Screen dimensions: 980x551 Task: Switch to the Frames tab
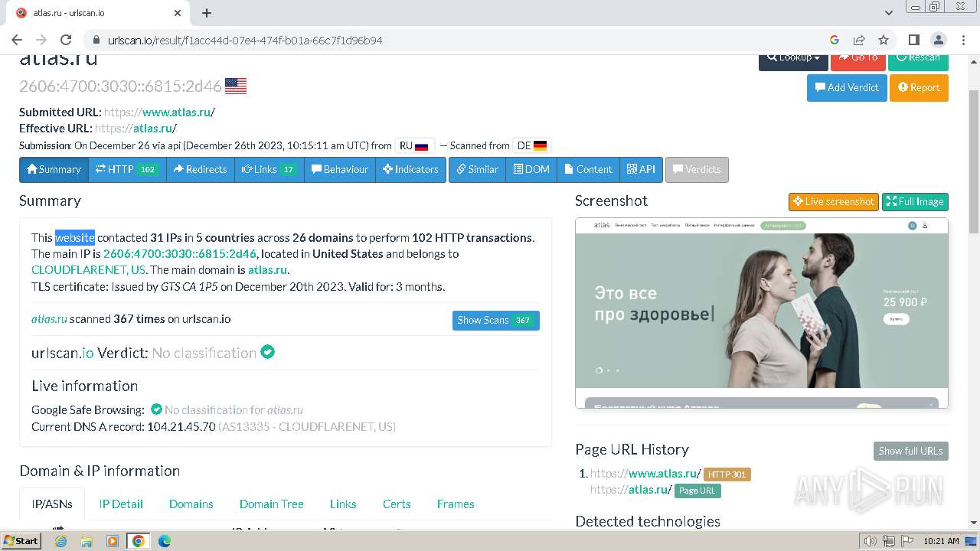tap(456, 504)
